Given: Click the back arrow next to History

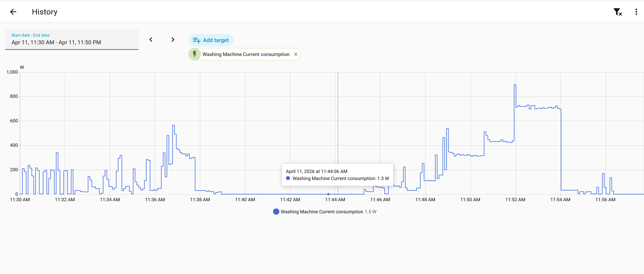Looking at the screenshot, I should click(x=13, y=12).
